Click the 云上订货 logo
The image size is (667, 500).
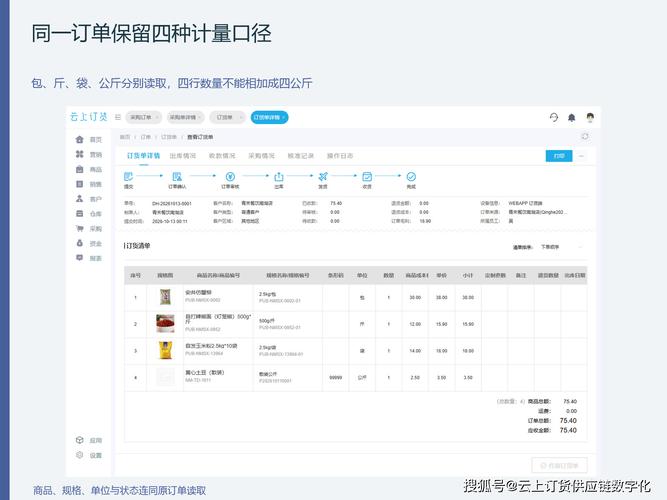[89, 117]
